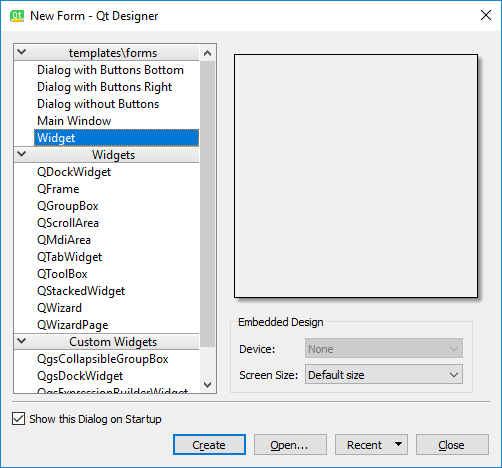Close the New Form dialog window

click(x=486, y=15)
